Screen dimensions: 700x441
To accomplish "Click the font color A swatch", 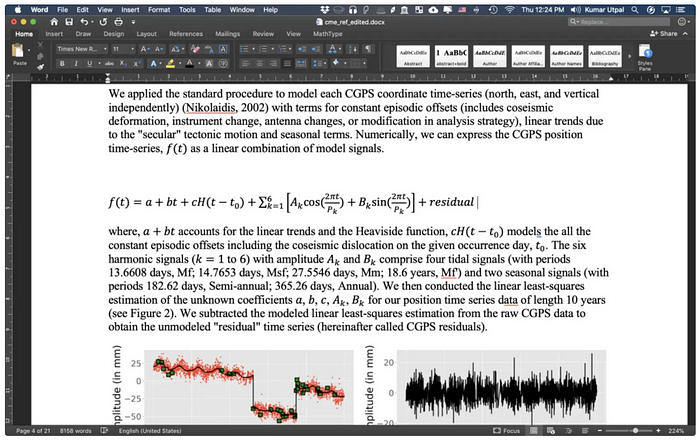I will 190,64.
